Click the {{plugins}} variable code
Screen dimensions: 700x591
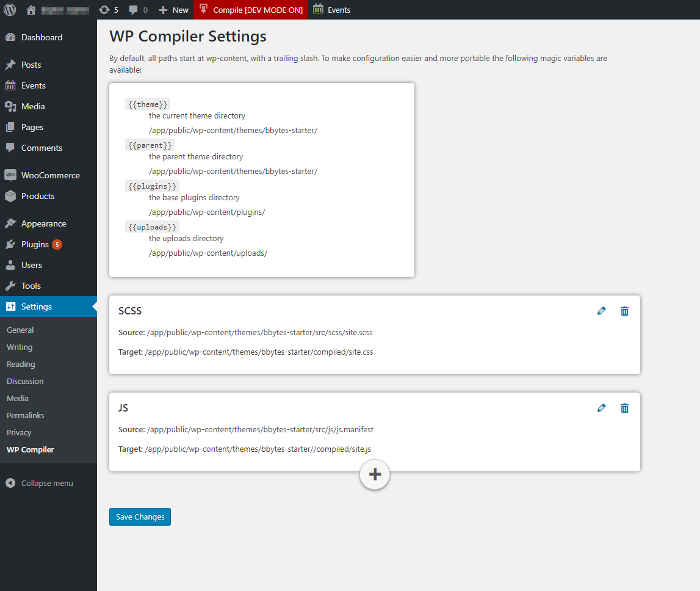tap(152, 186)
